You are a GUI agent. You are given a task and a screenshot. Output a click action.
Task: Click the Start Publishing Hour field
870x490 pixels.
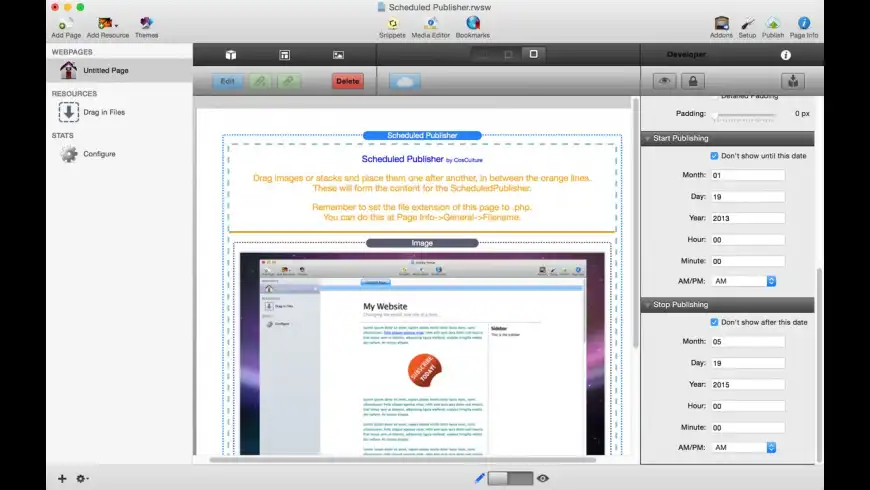(748, 240)
